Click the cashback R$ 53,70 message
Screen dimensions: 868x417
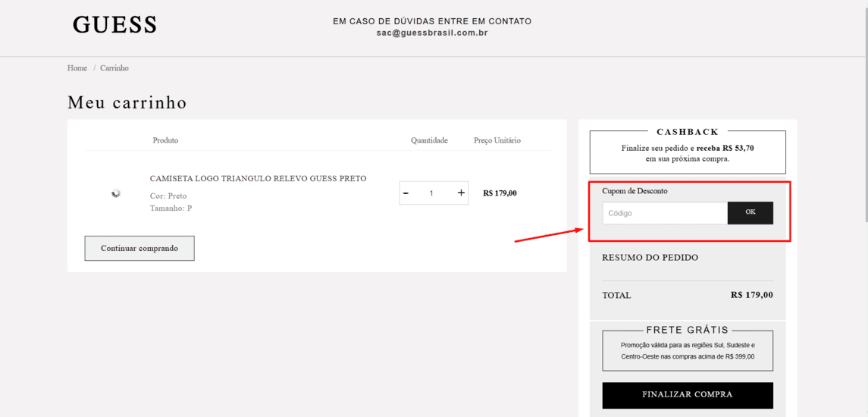coord(688,153)
